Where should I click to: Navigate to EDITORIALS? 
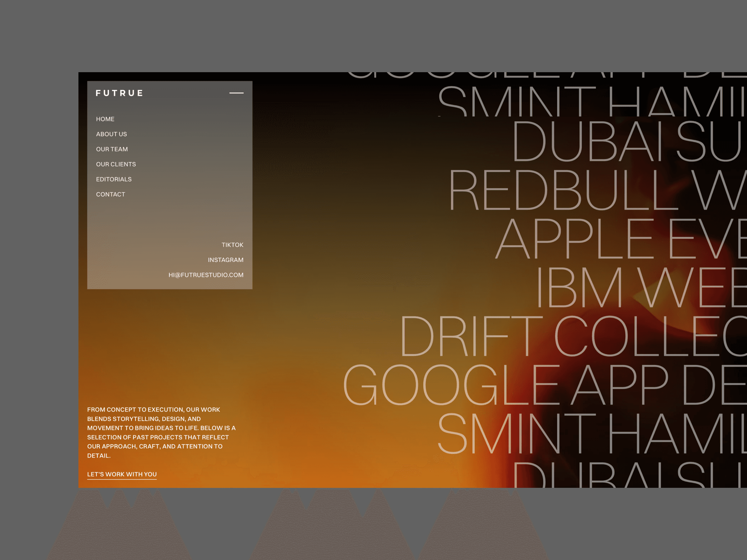114,179
